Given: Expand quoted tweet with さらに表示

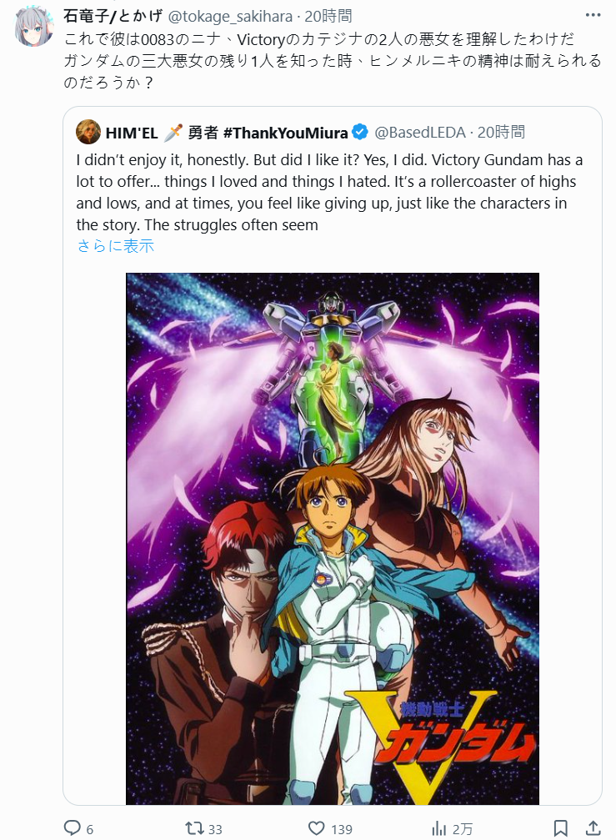Looking at the screenshot, I should (x=116, y=246).
